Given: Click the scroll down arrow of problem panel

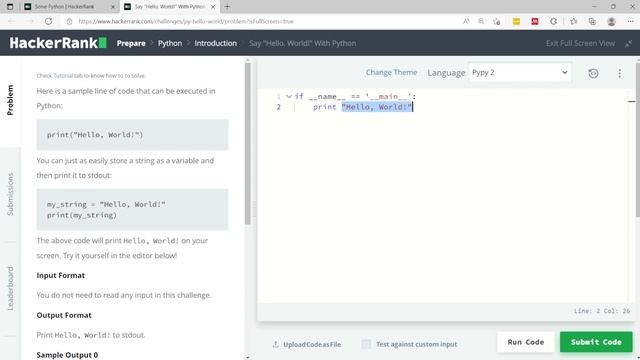Looking at the screenshot, I should tap(247, 357).
